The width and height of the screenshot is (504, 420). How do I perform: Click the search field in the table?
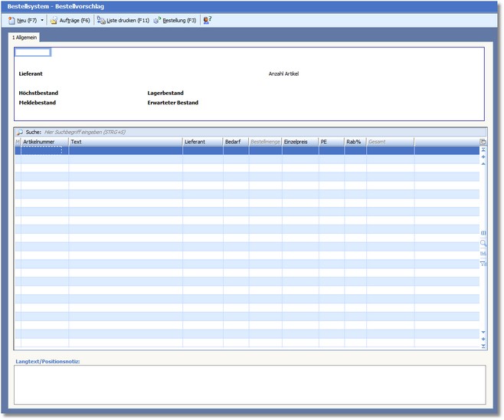pyautogui.click(x=153, y=132)
